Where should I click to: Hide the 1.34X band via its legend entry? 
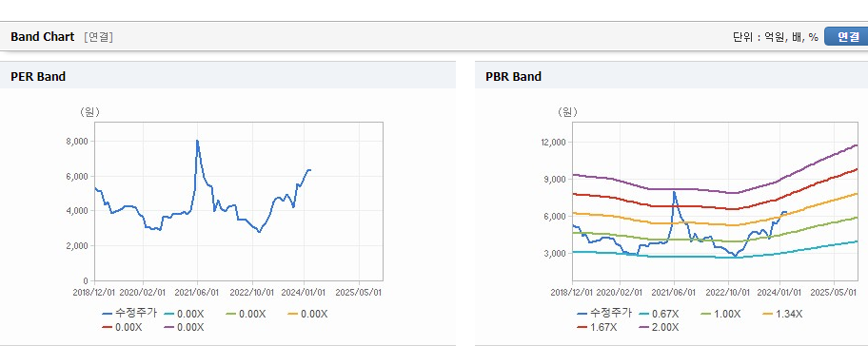782,314
